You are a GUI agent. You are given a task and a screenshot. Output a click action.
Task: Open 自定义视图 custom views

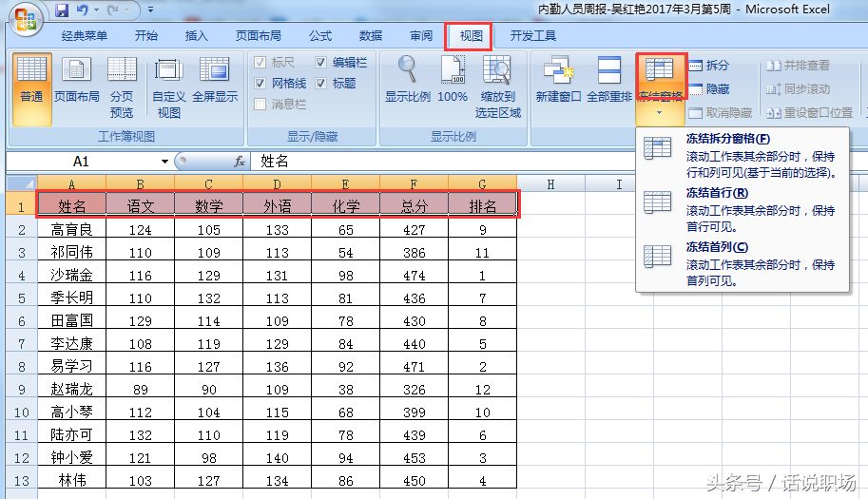coord(169,88)
